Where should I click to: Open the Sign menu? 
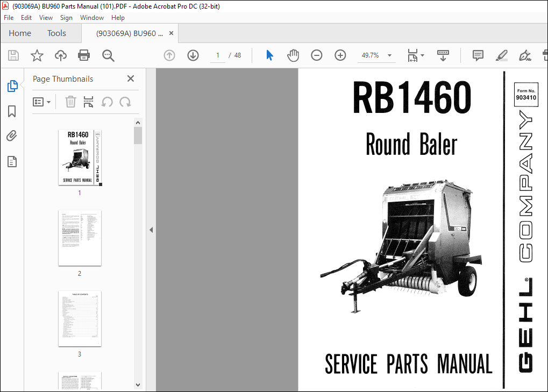click(66, 18)
